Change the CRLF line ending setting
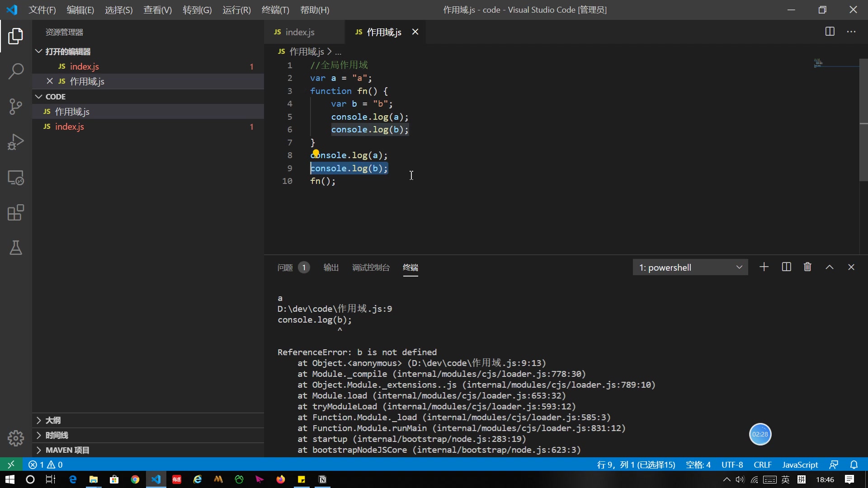This screenshot has width=868, height=488. (x=763, y=465)
